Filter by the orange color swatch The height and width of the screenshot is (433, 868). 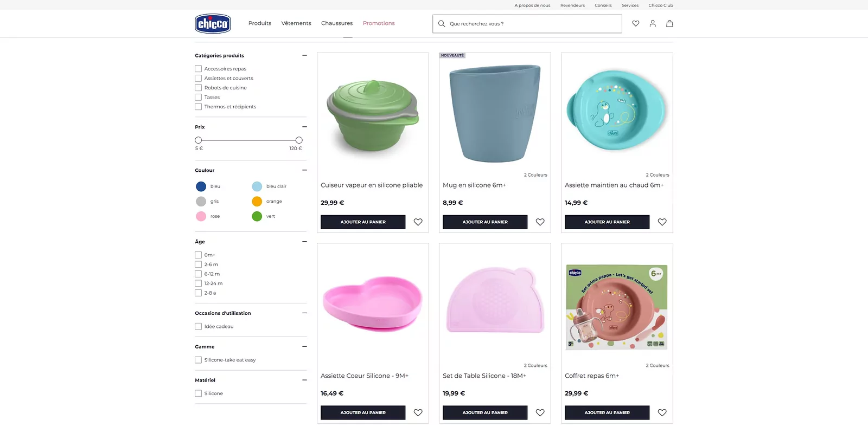pos(257,202)
